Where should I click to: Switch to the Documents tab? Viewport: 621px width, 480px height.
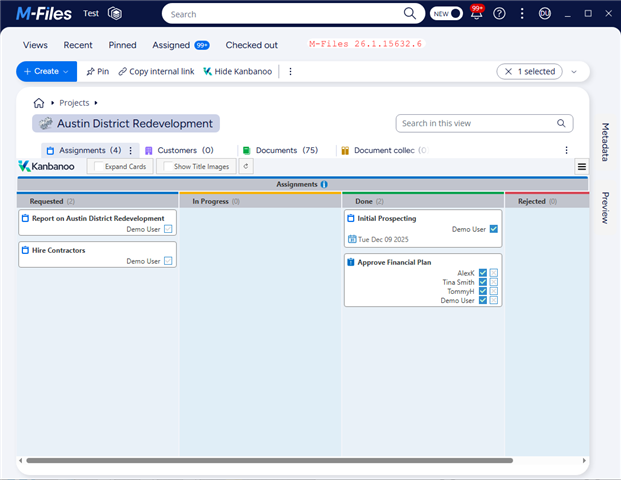click(x=279, y=150)
